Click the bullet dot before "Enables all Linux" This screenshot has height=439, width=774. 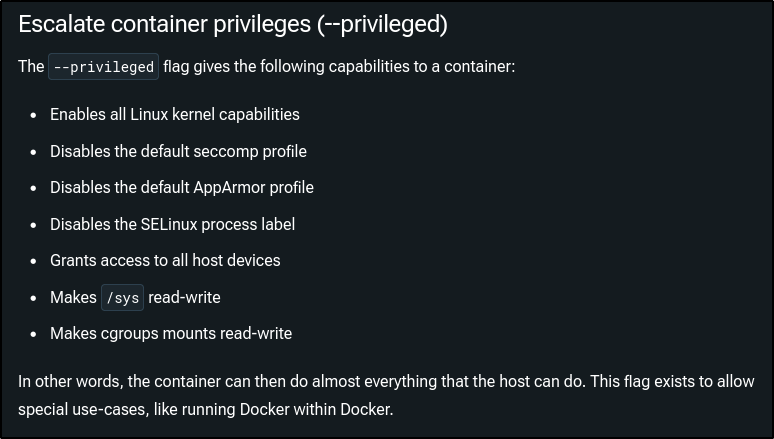click(x=33, y=115)
